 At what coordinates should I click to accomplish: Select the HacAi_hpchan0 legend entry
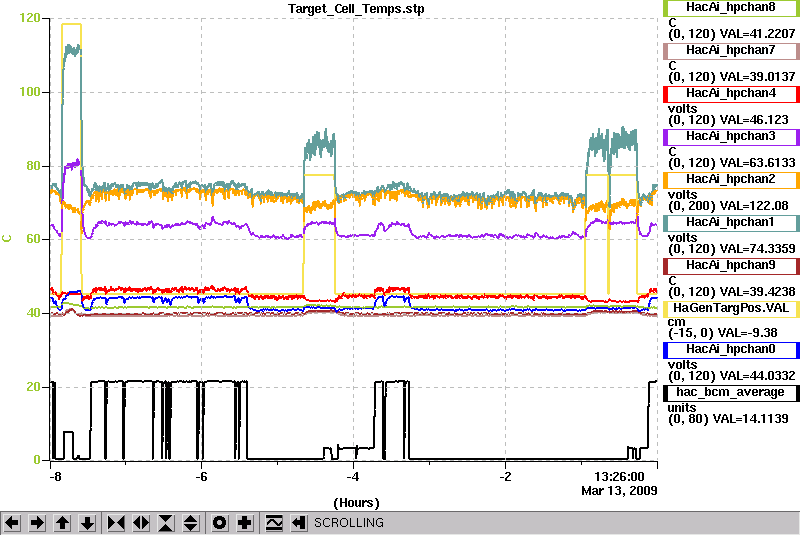click(731, 350)
